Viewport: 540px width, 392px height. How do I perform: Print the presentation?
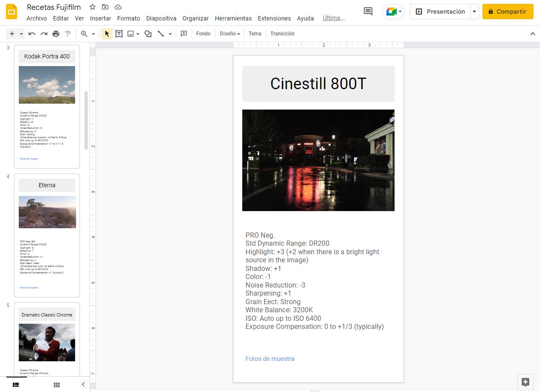pyautogui.click(x=56, y=34)
